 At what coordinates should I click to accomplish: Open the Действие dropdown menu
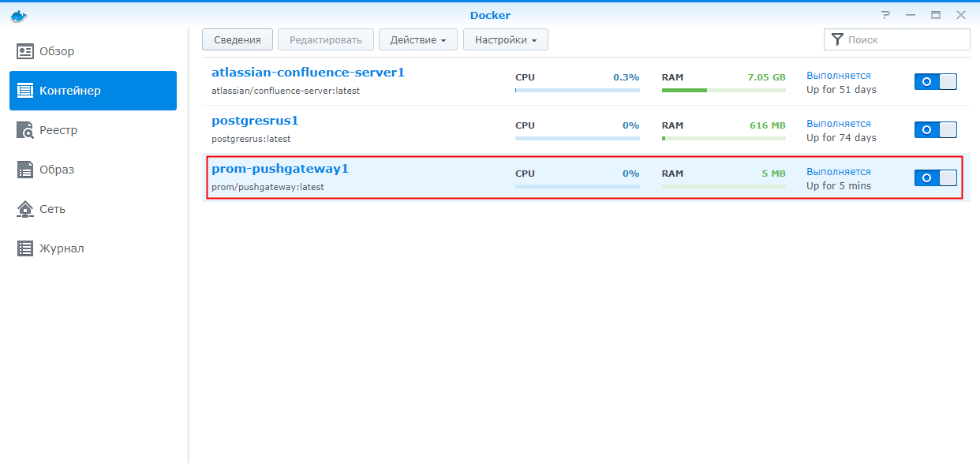pyautogui.click(x=417, y=39)
